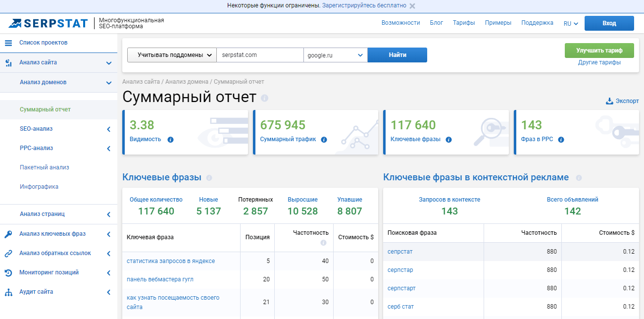Viewport: 644px width, 319px height.
Task: Open the google.ru search engine dropdown
Action: [335, 55]
